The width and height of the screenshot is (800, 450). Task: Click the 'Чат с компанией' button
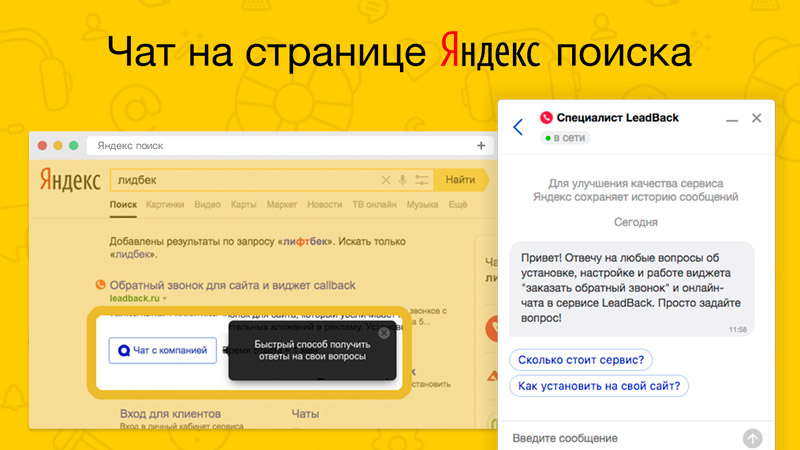pos(162,351)
